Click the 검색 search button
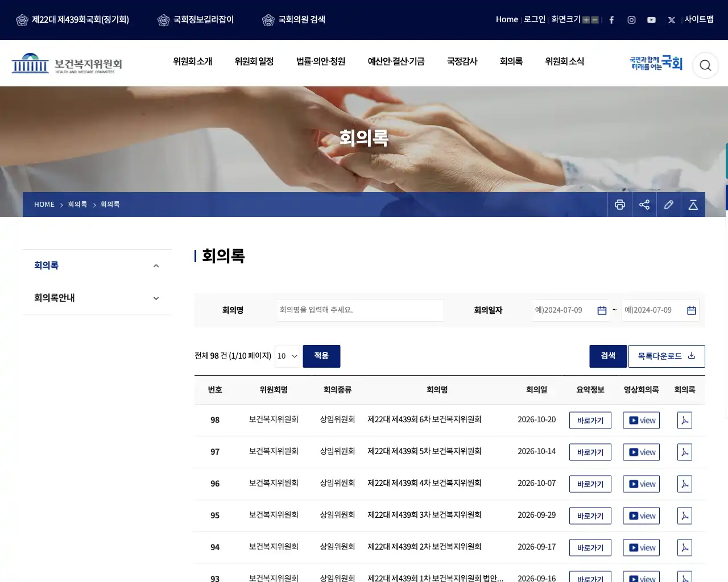The height and width of the screenshot is (582, 728). [608, 356]
